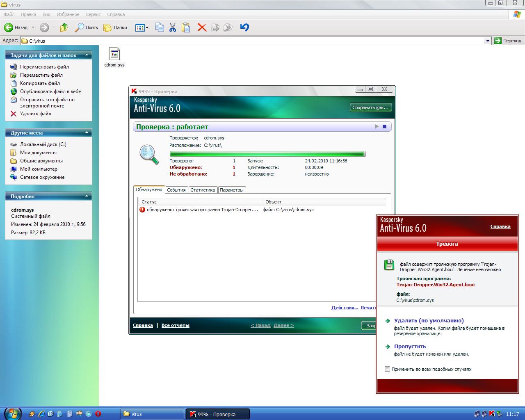Sort by the Объект column header

tap(324, 202)
